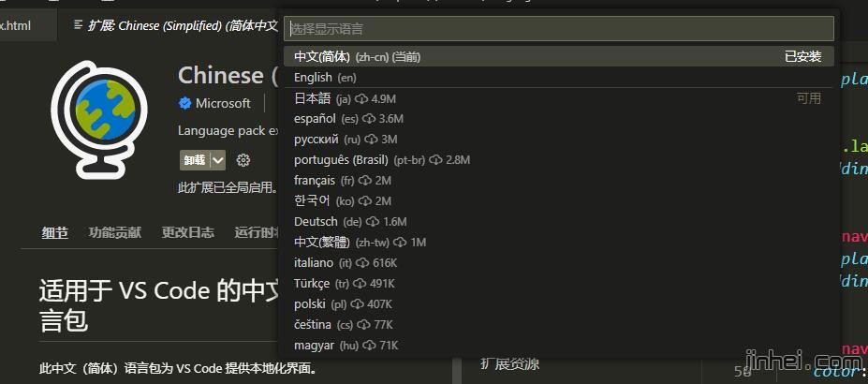868x384 pixels.
Task: Open the dropdown arrow beside 卸载
Action: coord(218,160)
